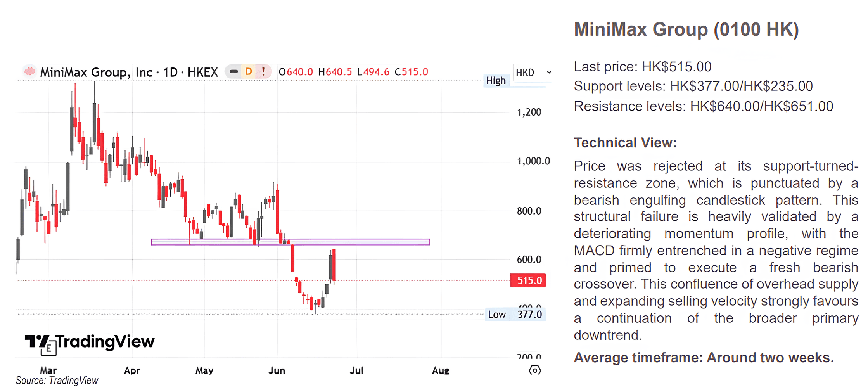Screen dimensions: 868x391
Task: Click the TradingView logo
Action: click(90, 342)
